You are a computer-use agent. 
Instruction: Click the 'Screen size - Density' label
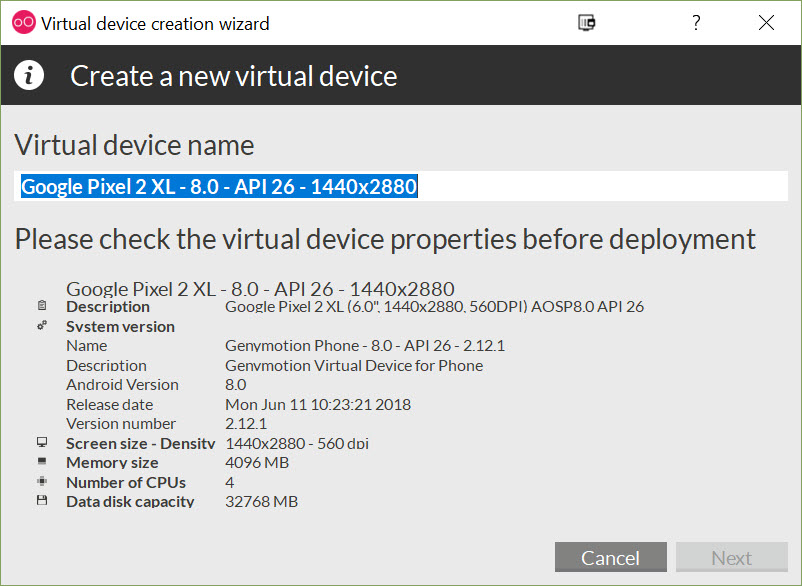(141, 443)
